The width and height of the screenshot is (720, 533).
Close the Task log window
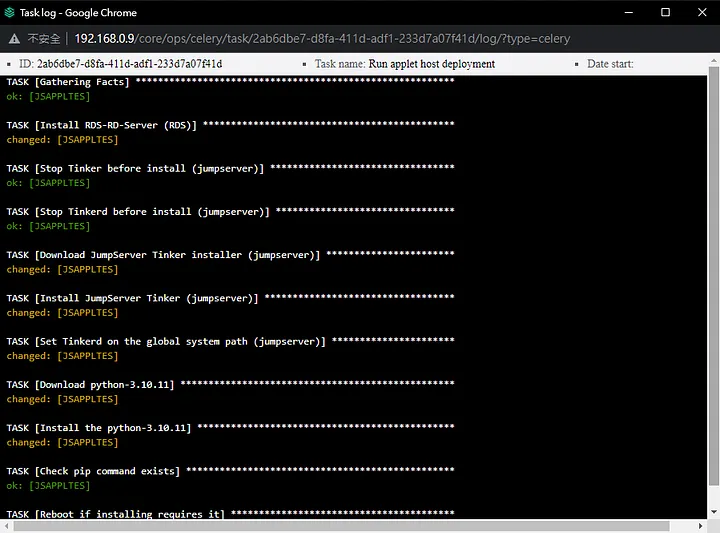click(702, 12)
